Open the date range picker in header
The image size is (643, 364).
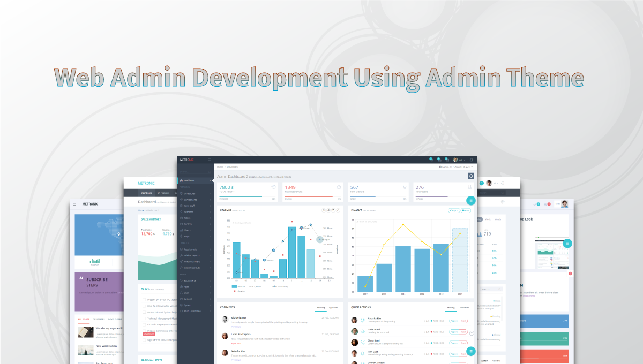pyautogui.click(x=455, y=167)
